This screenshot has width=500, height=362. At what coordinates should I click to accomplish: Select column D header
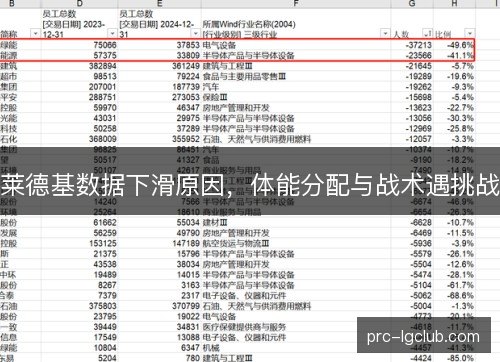pyautogui.click(x=79, y=4)
